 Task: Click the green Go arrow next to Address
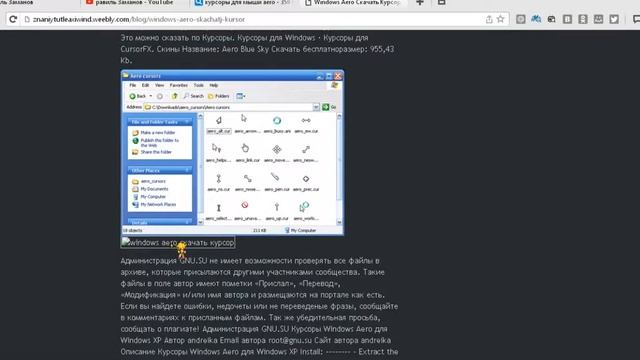click(325, 107)
